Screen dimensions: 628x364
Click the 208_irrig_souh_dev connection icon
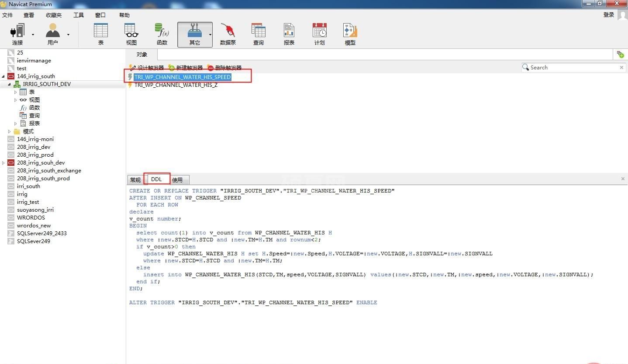pyautogui.click(x=11, y=162)
